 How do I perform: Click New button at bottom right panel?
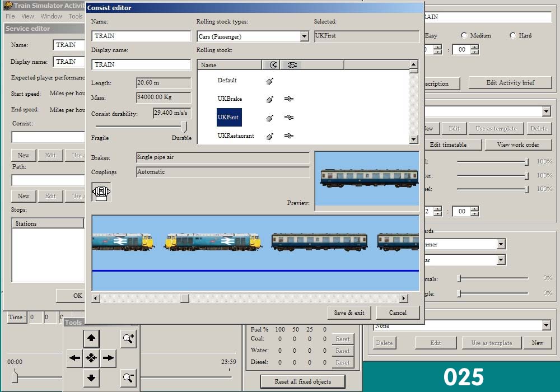click(x=537, y=343)
